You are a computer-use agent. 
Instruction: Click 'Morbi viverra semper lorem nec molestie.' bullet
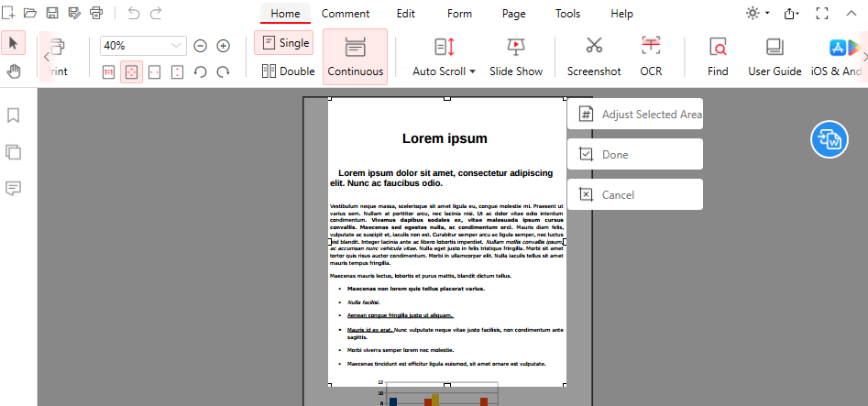tap(401, 350)
